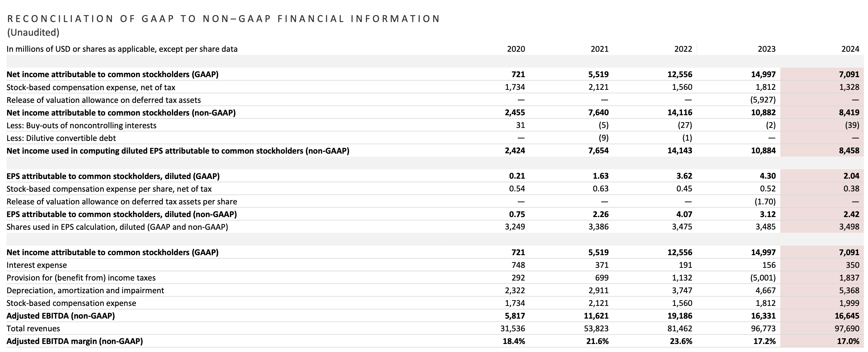868x352 pixels.
Task: Select the (Unaudited) subtitle text
Action: (x=33, y=32)
